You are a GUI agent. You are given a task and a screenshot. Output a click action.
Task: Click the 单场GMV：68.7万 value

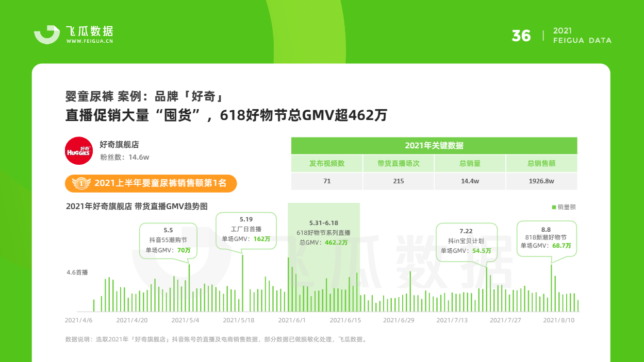click(x=546, y=246)
